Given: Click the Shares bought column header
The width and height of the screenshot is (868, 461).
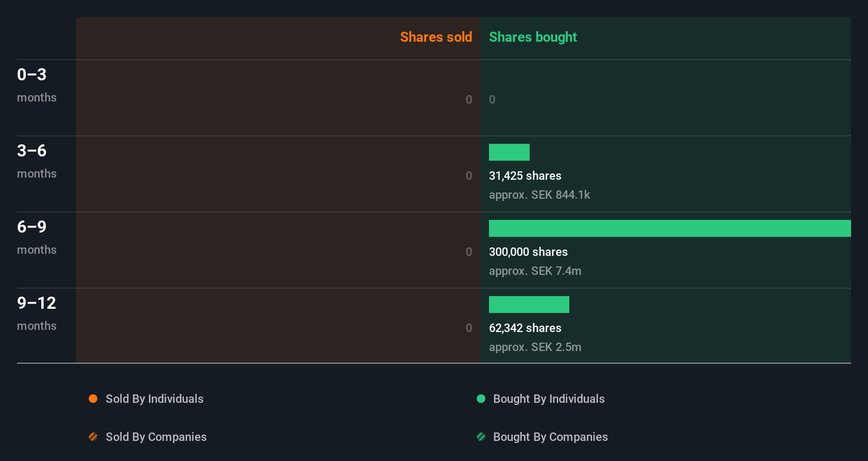Looking at the screenshot, I should click(533, 37).
